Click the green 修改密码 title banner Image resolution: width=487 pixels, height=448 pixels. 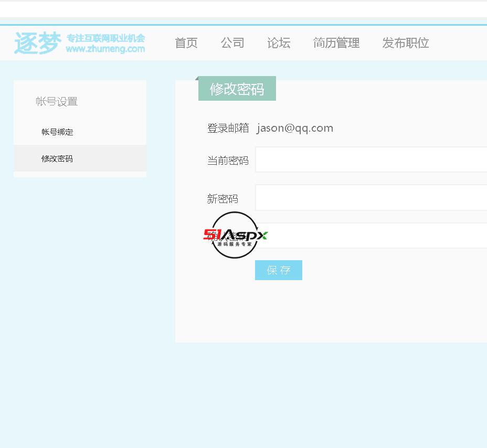[x=237, y=89]
